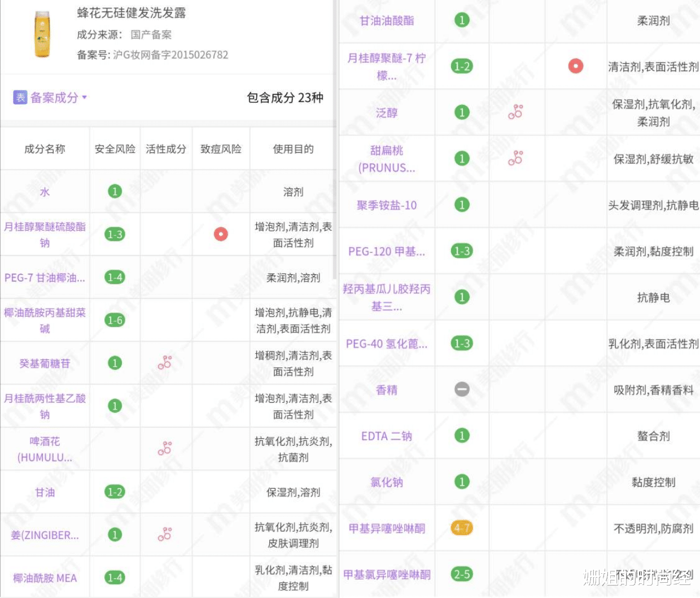700x598 pixels.
Task: Open the 聚季铵盐-10 ingredient link
Action: point(387,205)
